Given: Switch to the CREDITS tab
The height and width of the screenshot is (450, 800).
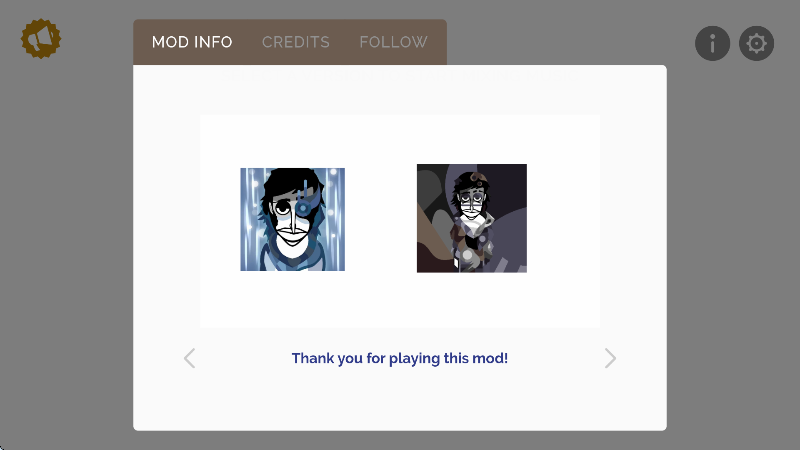Looking at the screenshot, I should [296, 42].
